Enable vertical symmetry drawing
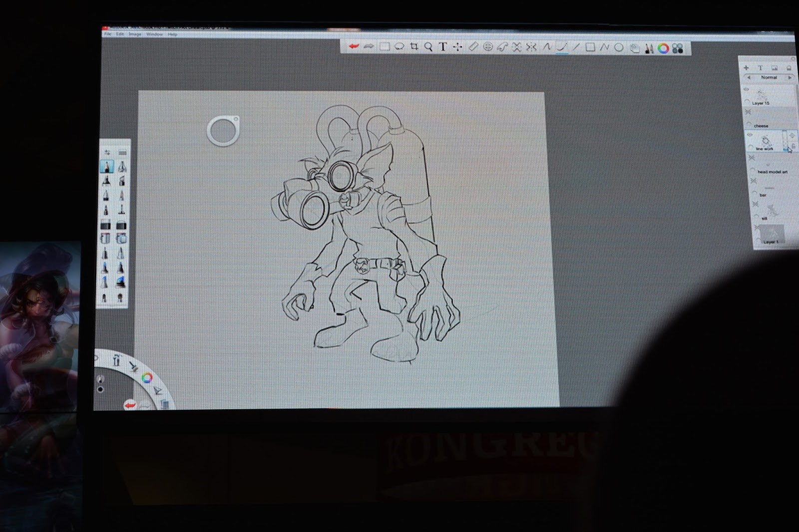The image size is (799, 532). 517,47
